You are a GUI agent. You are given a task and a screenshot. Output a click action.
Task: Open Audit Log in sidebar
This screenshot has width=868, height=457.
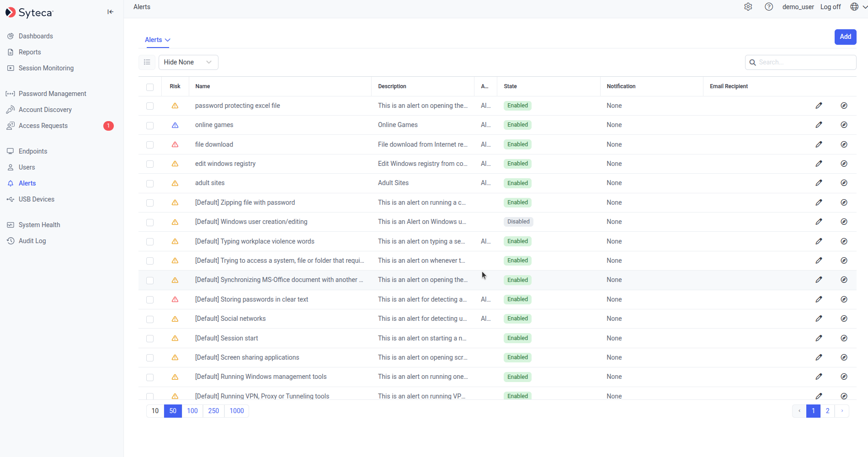(32, 241)
